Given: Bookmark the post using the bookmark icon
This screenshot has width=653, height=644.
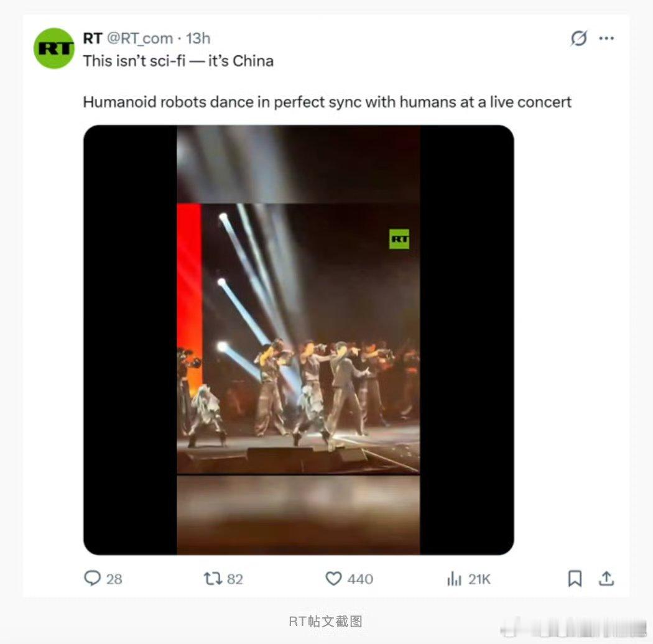Looking at the screenshot, I should coord(575,578).
